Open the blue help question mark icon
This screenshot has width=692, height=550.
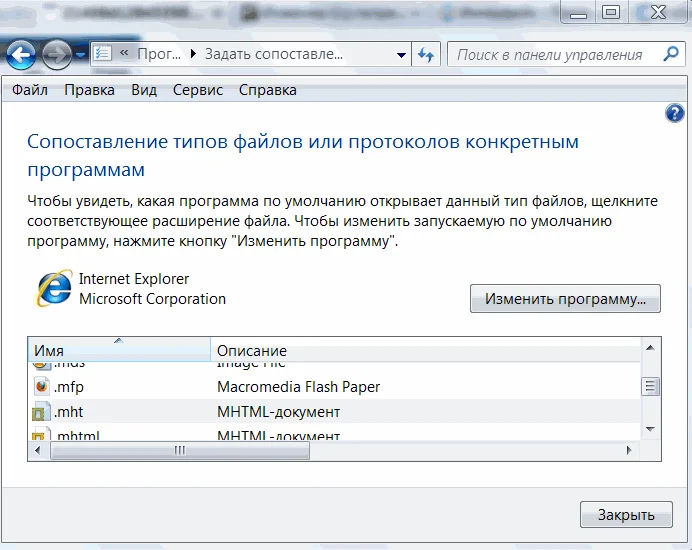[x=674, y=114]
